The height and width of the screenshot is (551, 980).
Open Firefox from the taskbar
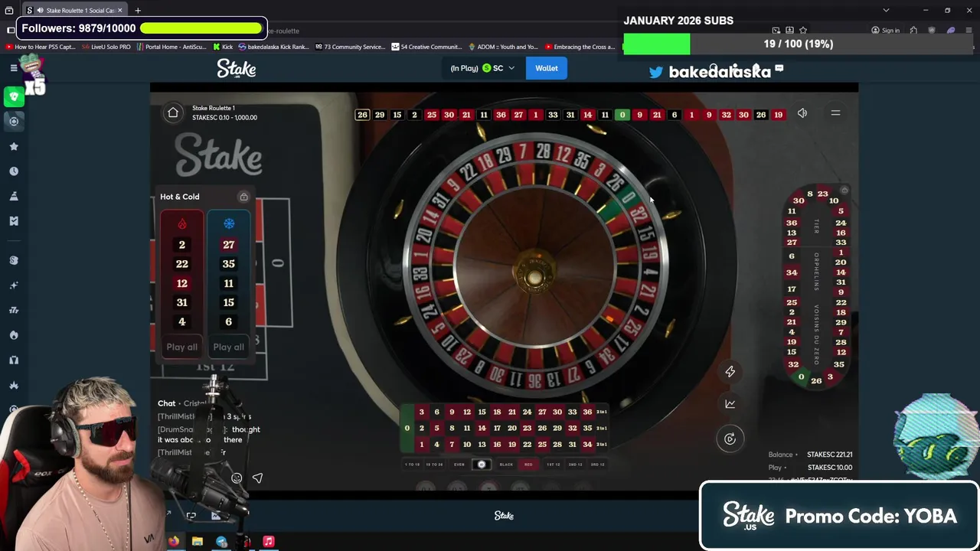[174, 541]
